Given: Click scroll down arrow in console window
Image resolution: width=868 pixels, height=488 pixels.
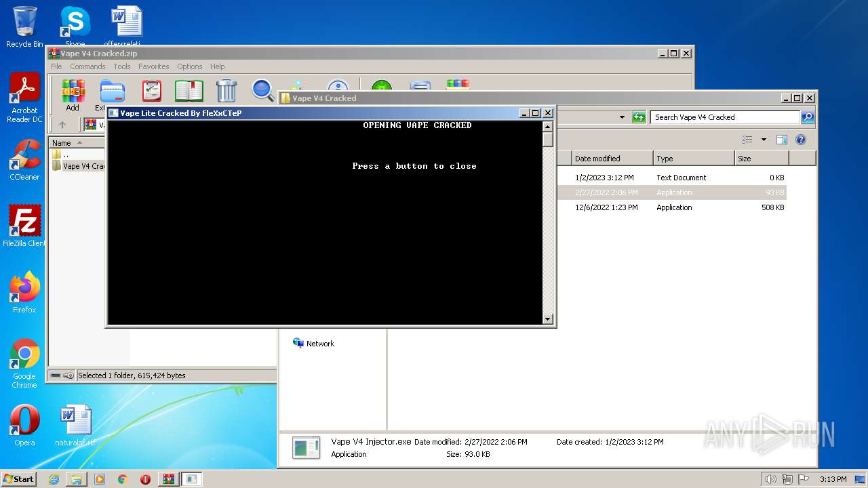Looking at the screenshot, I should 548,319.
